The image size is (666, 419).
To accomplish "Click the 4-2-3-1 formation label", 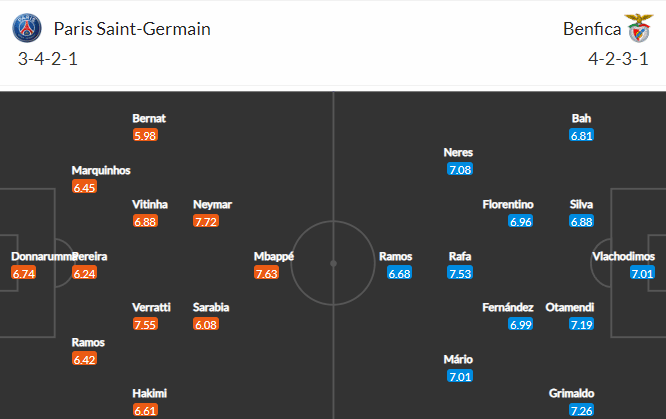I will [x=618, y=59].
